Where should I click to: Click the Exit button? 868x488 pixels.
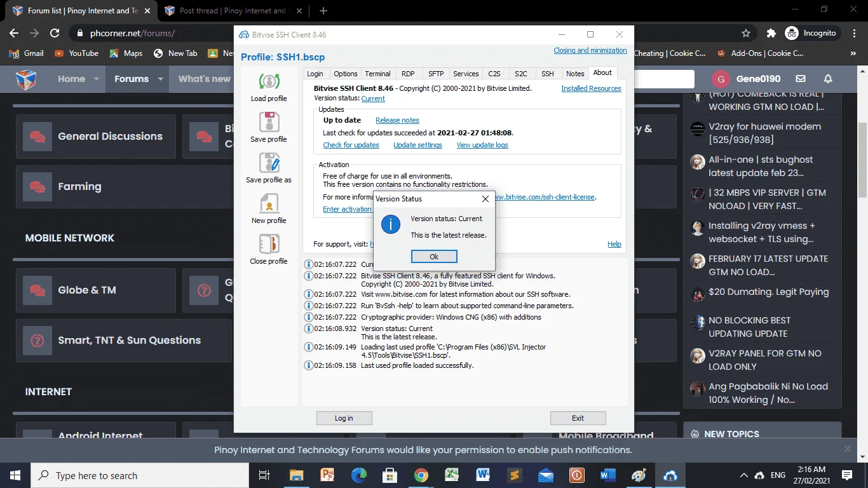pos(578,418)
